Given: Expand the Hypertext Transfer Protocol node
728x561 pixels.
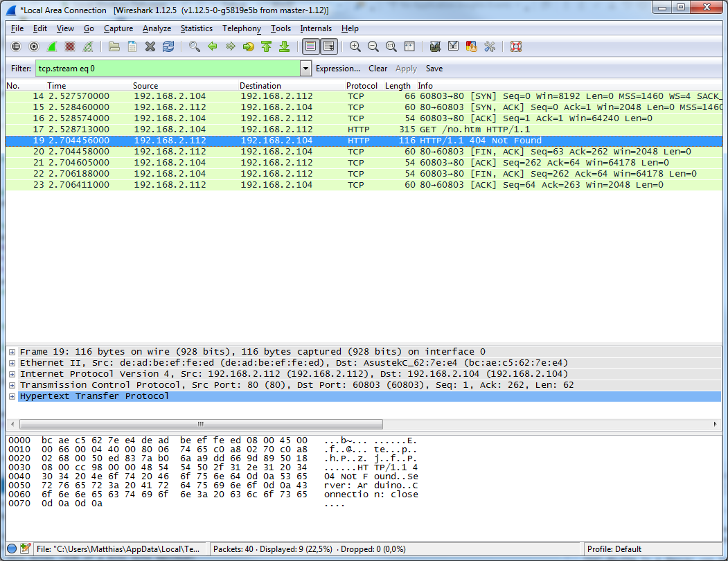Looking at the screenshot, I should coord(12,397).
